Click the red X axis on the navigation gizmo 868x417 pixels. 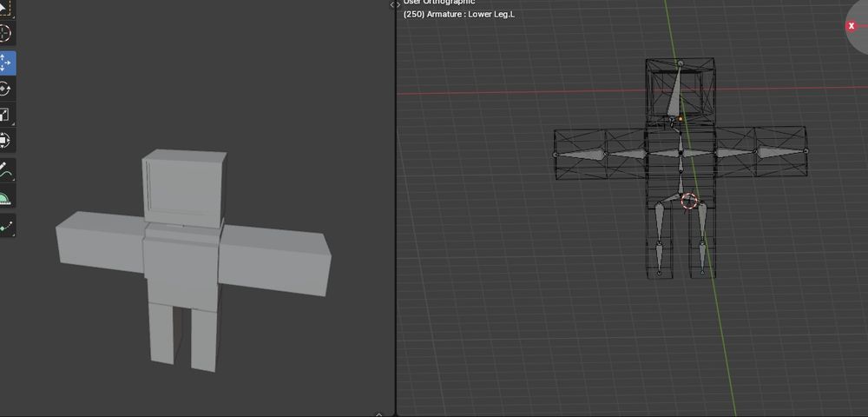coord(852,26)
